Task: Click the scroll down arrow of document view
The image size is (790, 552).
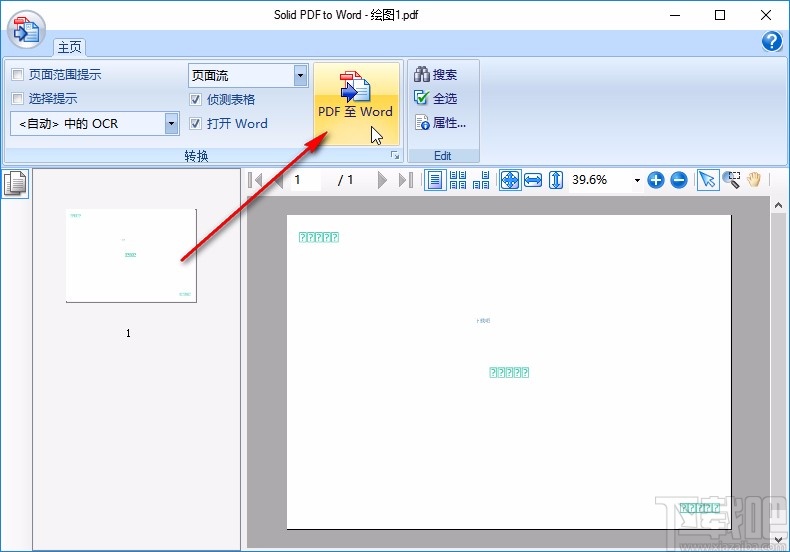Action: pos(778,540)
